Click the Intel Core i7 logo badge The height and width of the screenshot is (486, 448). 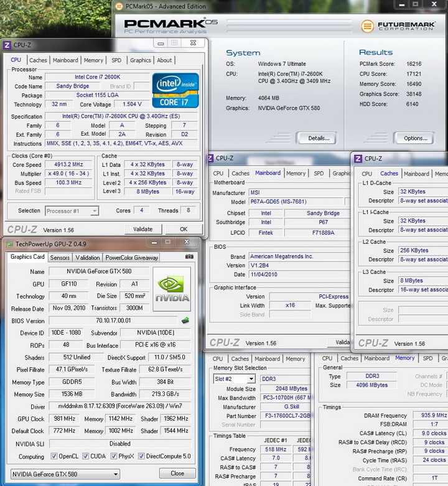click(175, 90)
